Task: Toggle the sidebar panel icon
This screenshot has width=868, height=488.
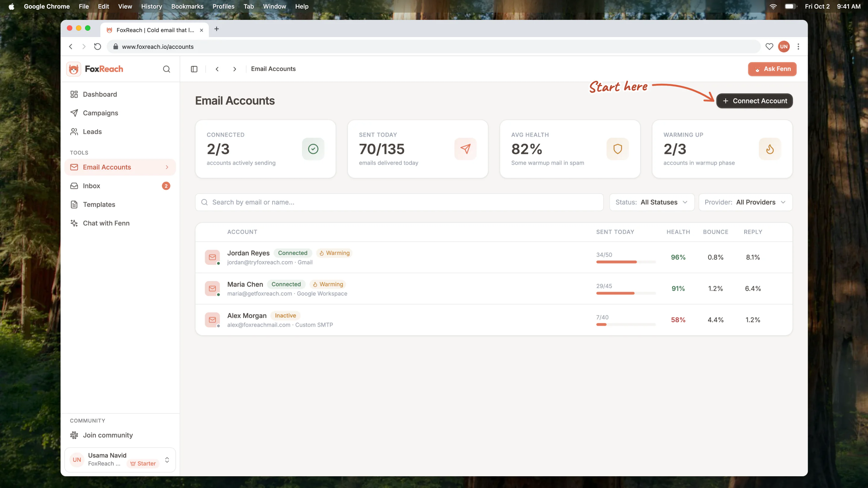Action: tap(194, 69)
